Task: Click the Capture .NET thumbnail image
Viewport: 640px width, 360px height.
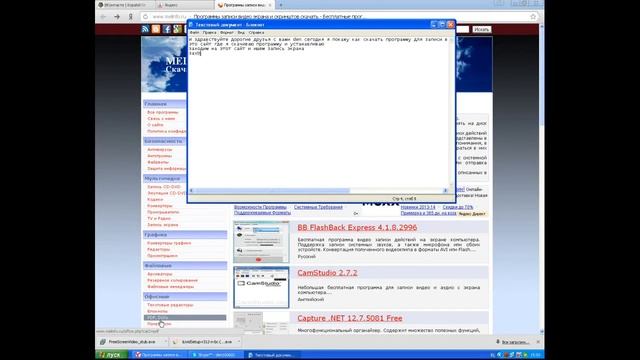Action: [x=261, y=323]
